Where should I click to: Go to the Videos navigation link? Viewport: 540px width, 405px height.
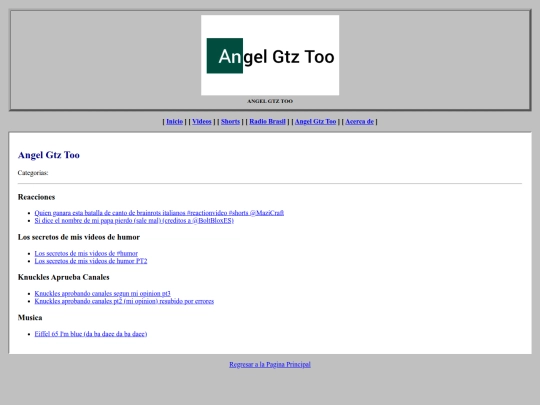pyautogui.click(x=202, y=122)
